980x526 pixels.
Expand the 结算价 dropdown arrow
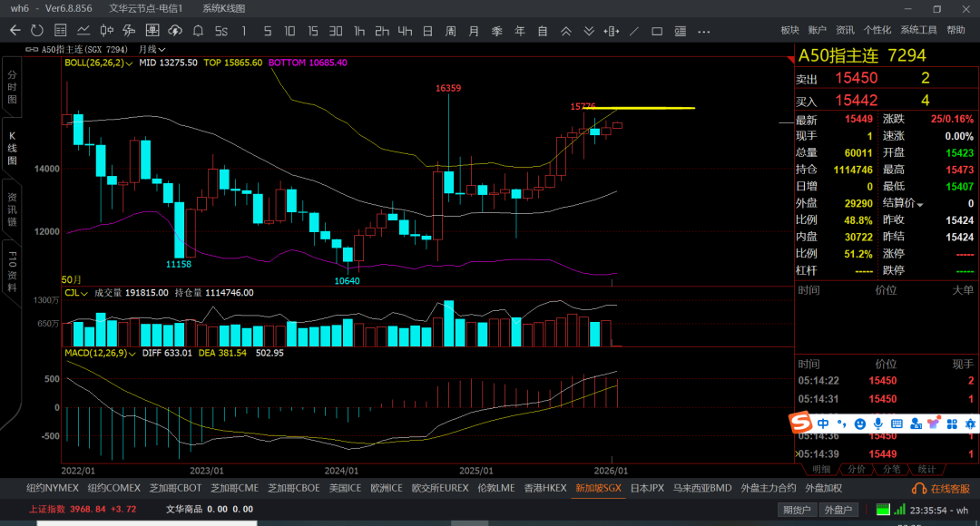920,204
